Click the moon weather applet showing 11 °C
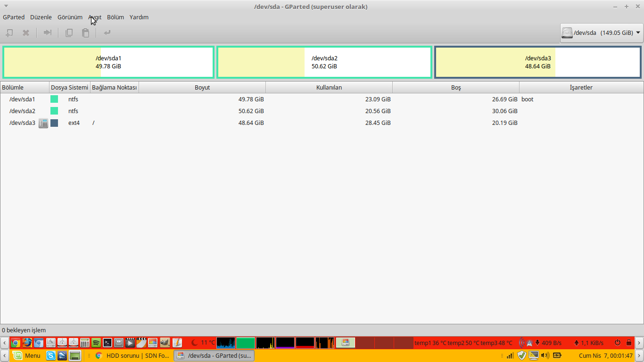This screenshot has height=362, width=644. coord(203,343)
